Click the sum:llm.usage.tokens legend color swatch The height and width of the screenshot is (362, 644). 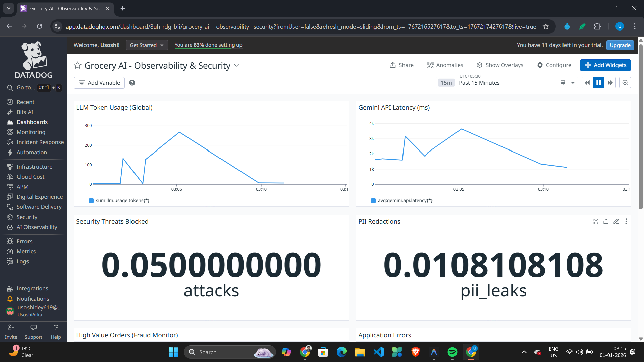91,201
